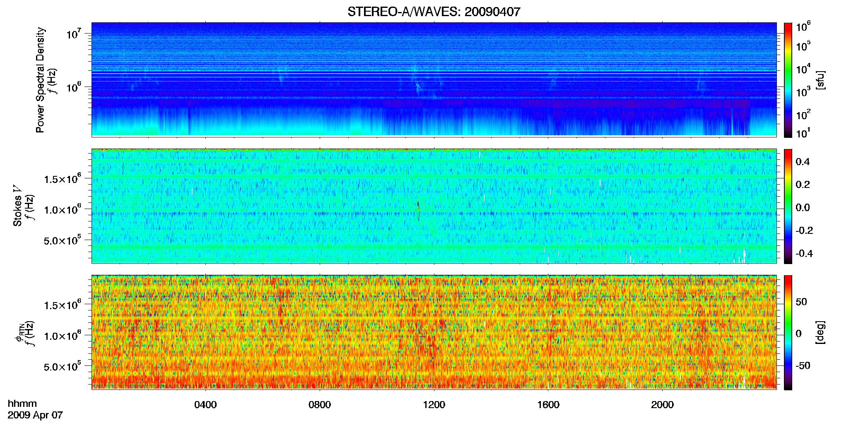Click the date label 2009 Apr 07

coord(35,415)
